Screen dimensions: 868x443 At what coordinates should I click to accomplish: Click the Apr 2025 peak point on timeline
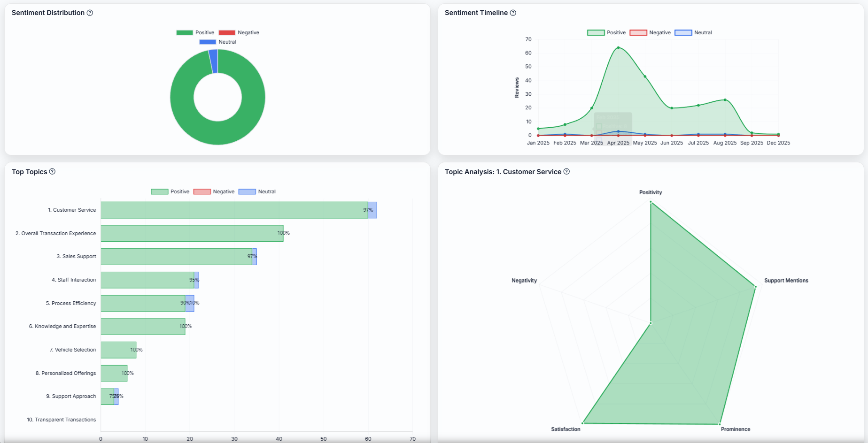coord(618,47)
